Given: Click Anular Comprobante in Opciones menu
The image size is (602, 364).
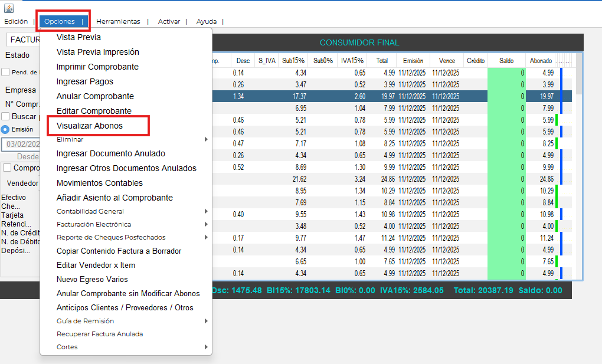Looking at the screenshot, I should click(x=95, y=96).
